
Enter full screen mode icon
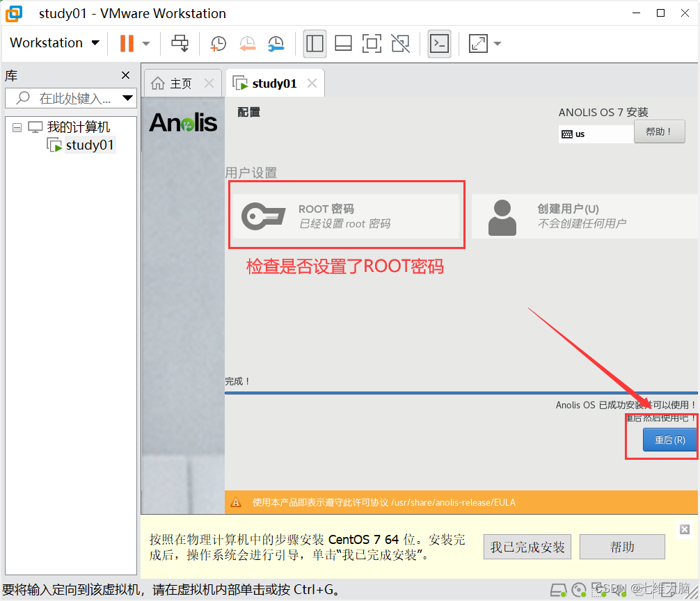372,44
